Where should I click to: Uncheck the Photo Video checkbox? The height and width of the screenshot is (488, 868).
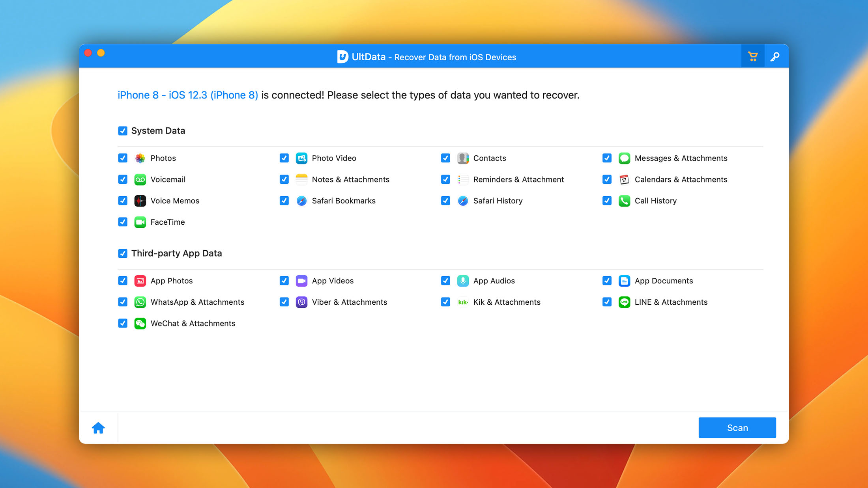pos(284,158)
